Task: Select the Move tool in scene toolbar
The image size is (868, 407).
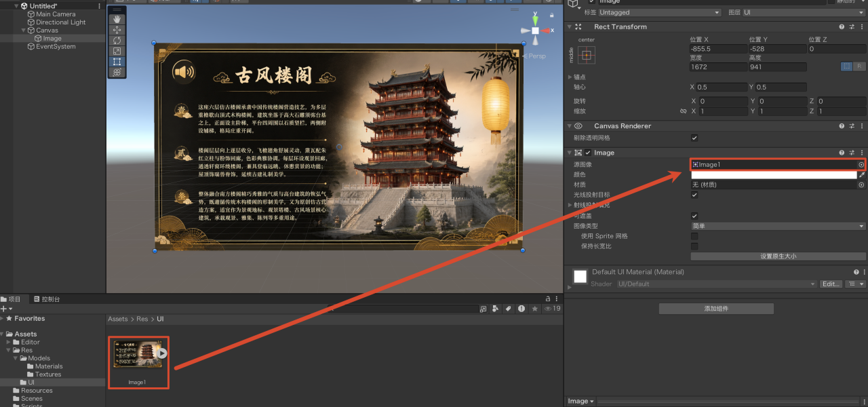Action: pos(117,30)
